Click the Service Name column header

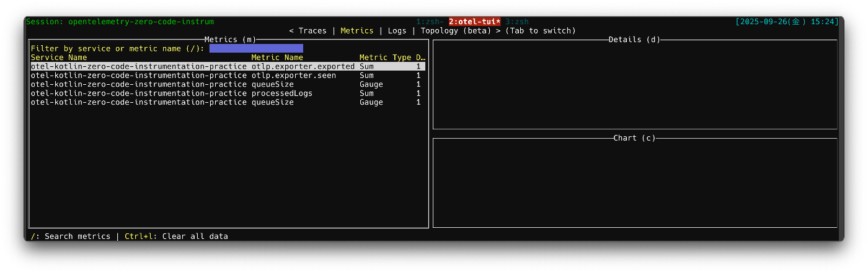click(x=59, y=58)
